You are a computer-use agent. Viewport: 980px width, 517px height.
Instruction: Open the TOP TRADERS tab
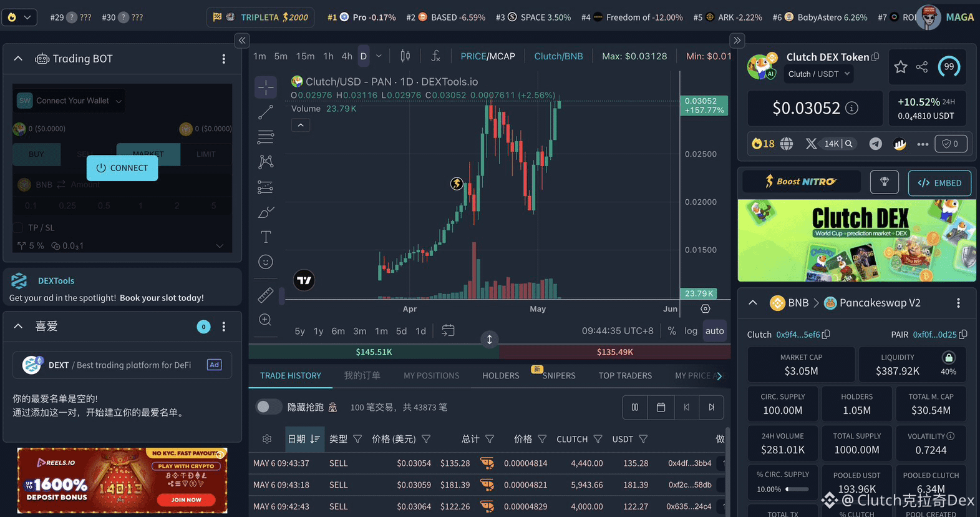coord(625,375)
